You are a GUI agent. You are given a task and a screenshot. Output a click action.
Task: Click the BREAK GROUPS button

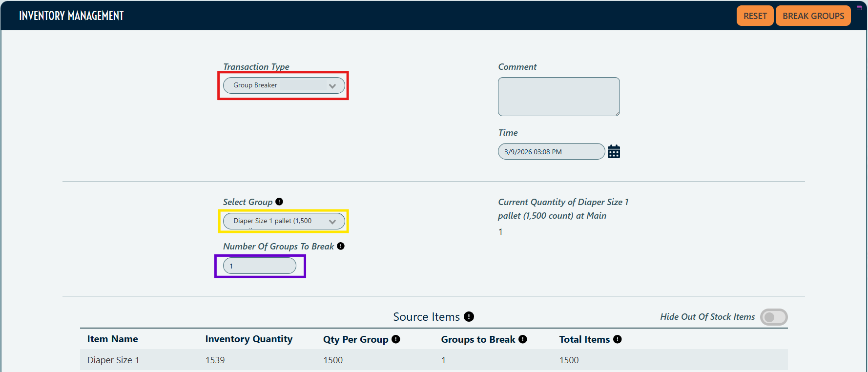813,16
